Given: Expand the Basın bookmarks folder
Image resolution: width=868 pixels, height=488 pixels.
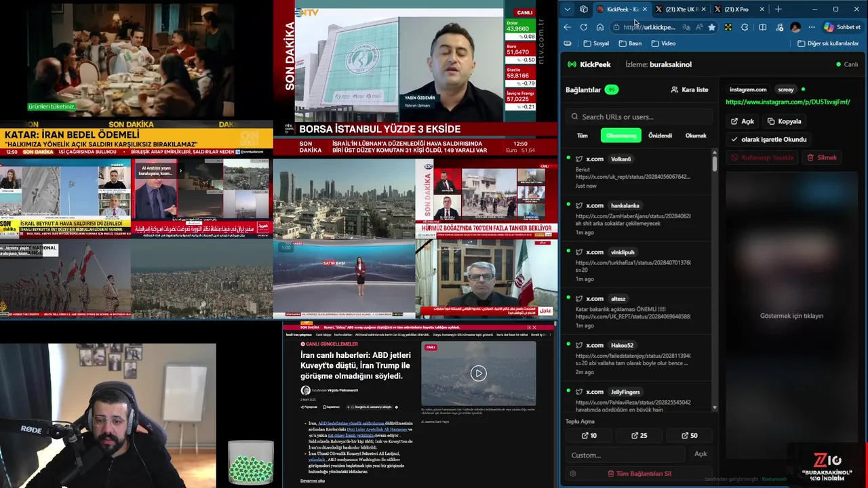Looking at the screenshot, I should click(x=630, y=43).
